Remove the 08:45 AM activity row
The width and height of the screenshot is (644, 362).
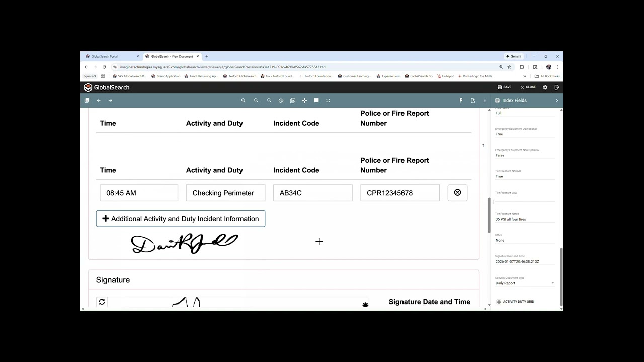(457, 193)
